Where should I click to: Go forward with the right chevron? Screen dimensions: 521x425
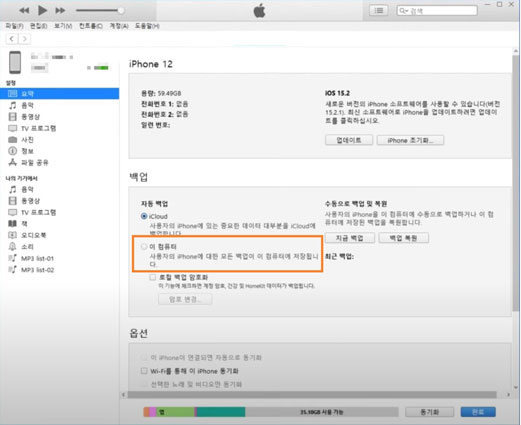coord(24,39)
